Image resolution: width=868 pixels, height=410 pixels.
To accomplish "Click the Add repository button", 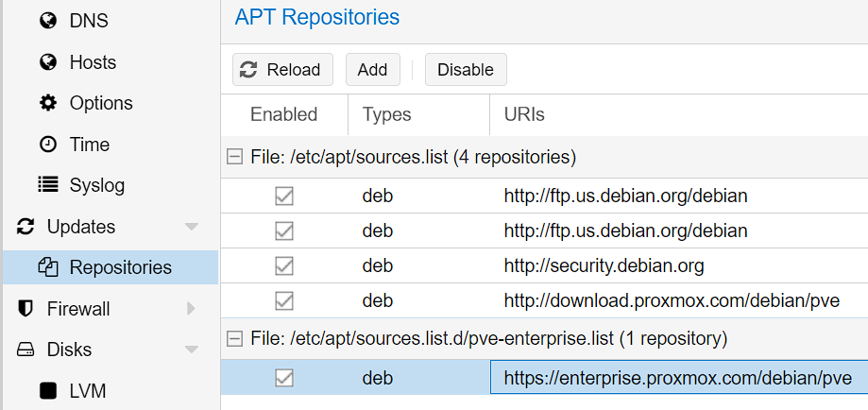I will (x=372, y=70).
